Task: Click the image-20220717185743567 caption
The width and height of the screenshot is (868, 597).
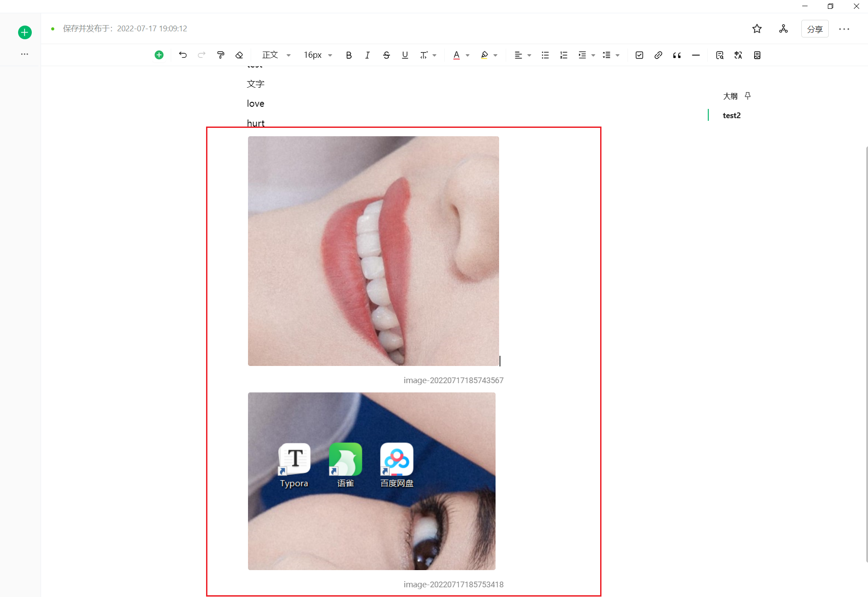Action: [453, 380]
